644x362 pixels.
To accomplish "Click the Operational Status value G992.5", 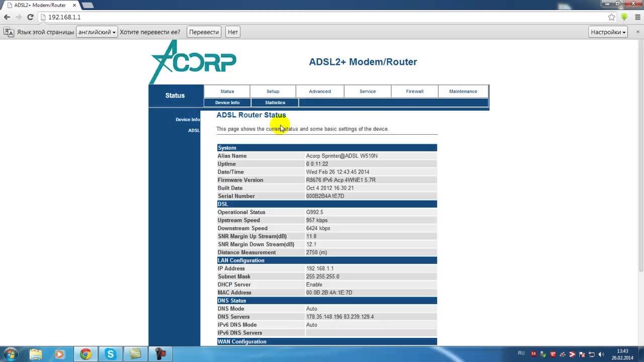I will (x=314, y=212).
